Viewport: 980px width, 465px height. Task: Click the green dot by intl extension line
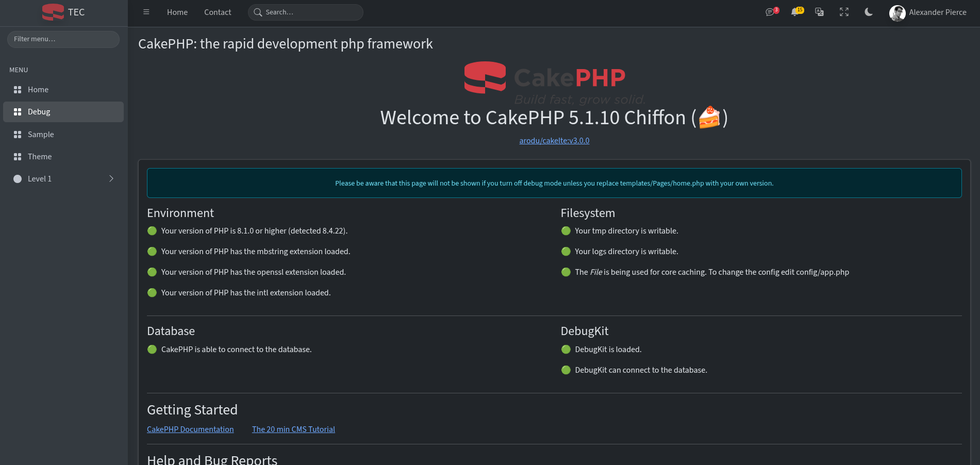[152, 293]
